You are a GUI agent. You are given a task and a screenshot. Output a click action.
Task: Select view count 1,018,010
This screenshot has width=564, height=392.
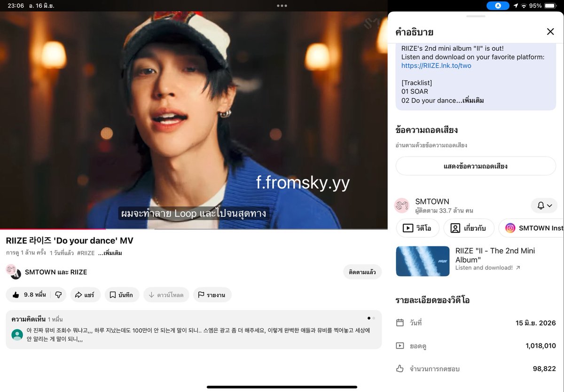click(x=540, y=346)
